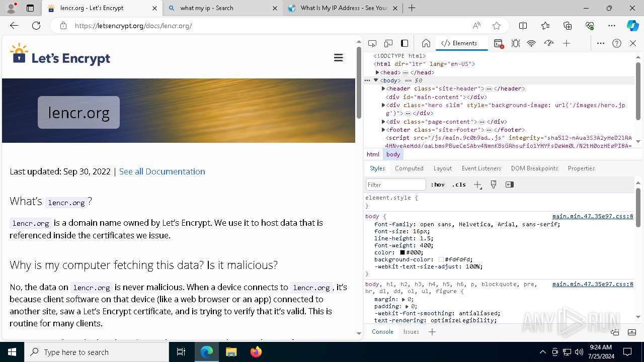
Task: Toggle the :hov element state panel
Action: tap(438, 185)
